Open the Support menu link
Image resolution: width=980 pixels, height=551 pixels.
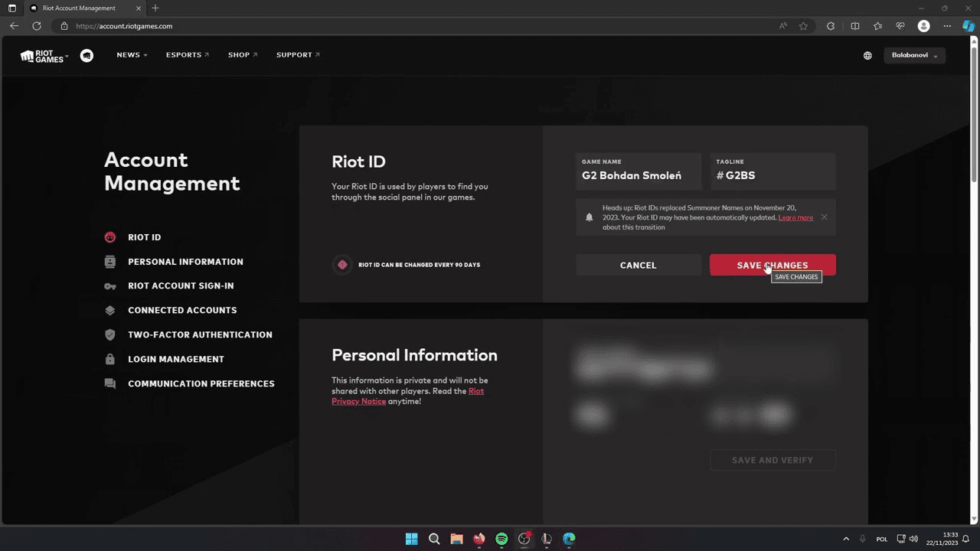coord(298,55)
